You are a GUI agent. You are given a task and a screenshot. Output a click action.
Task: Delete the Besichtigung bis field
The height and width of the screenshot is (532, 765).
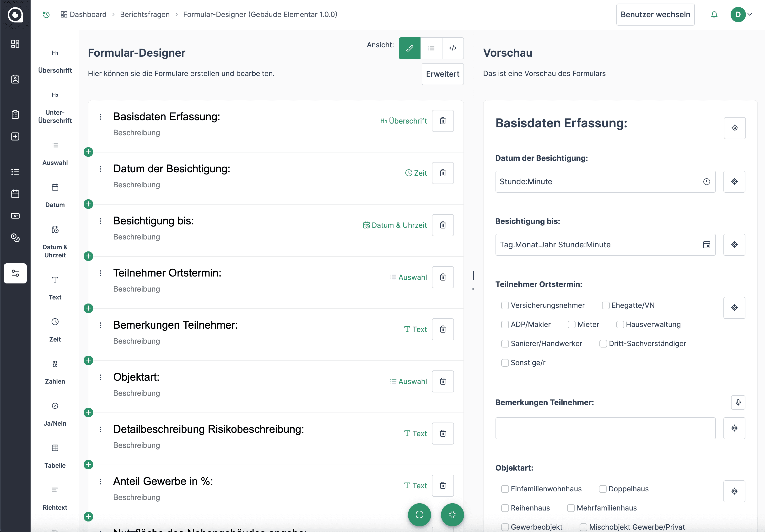pyautogui.click(x=442, y=225)
